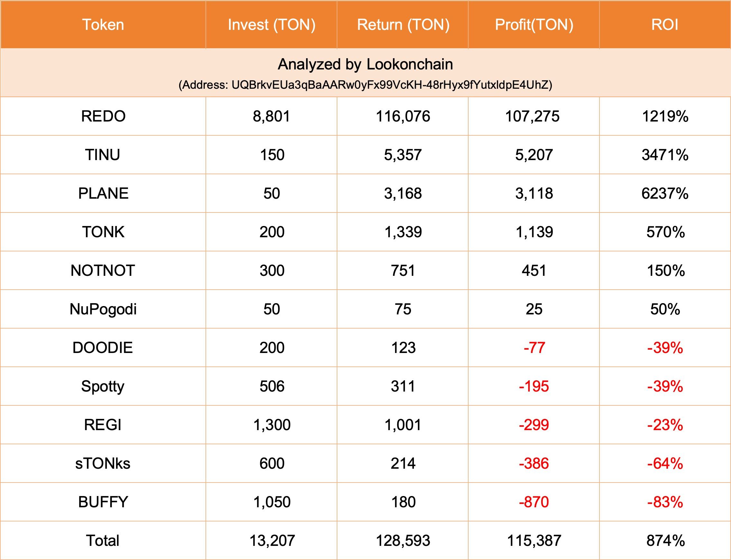
Task: Select the Spotty invest value 506
Action: (272, 386)
